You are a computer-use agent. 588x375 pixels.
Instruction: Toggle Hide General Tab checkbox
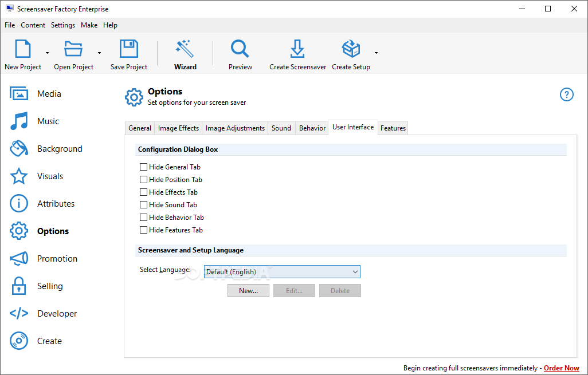[143, 167]
